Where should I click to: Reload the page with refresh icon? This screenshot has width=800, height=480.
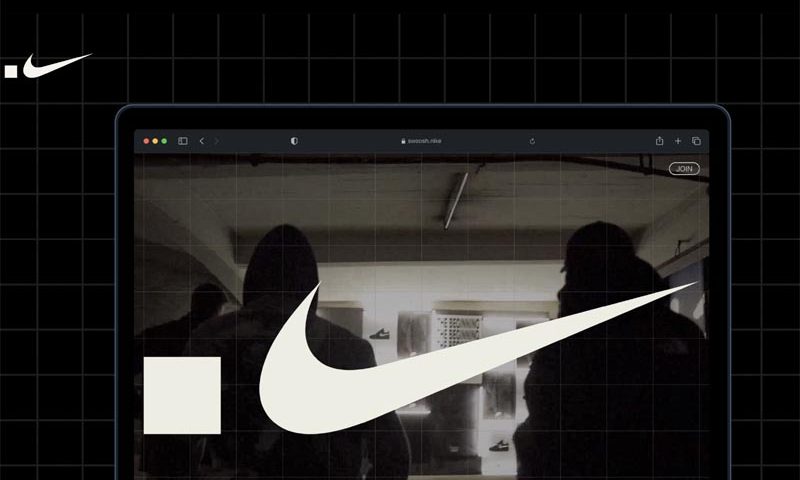[532, 141]
